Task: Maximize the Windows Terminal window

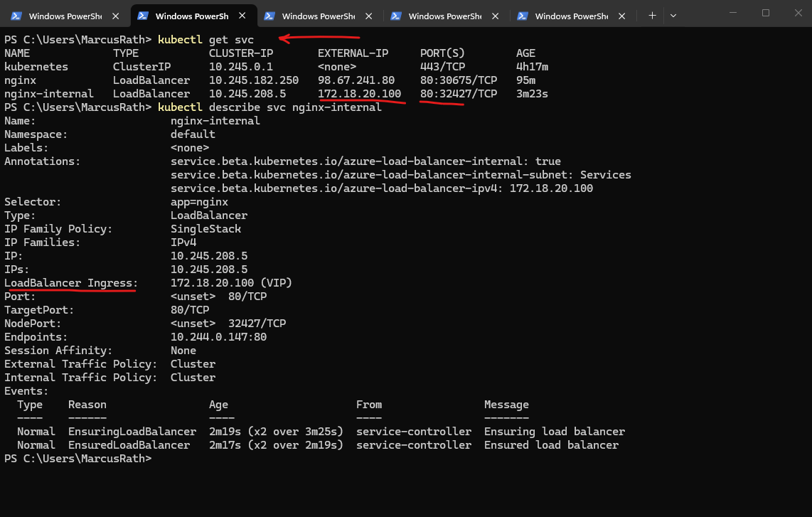Action: pyautogui.click(x=766, y=13)
